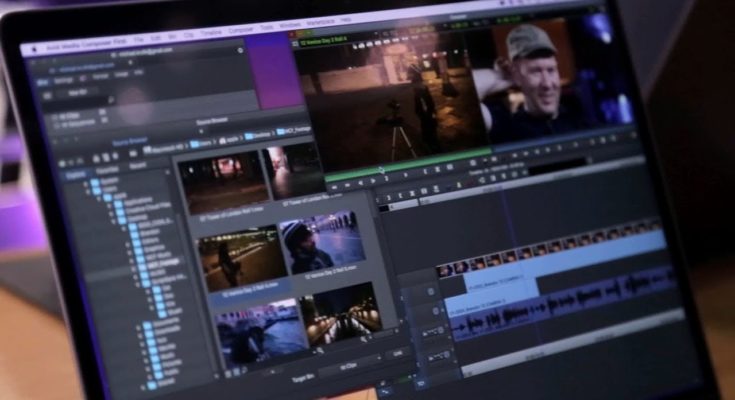Open the Timeline menu

pyautogui.click(x=211, y=33)
